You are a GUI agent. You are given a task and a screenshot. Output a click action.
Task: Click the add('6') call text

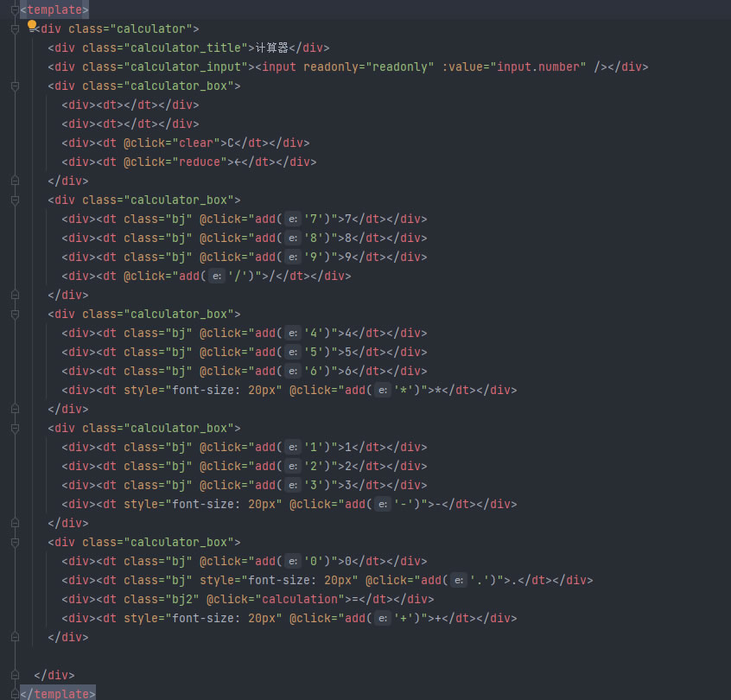pos(293,372)
